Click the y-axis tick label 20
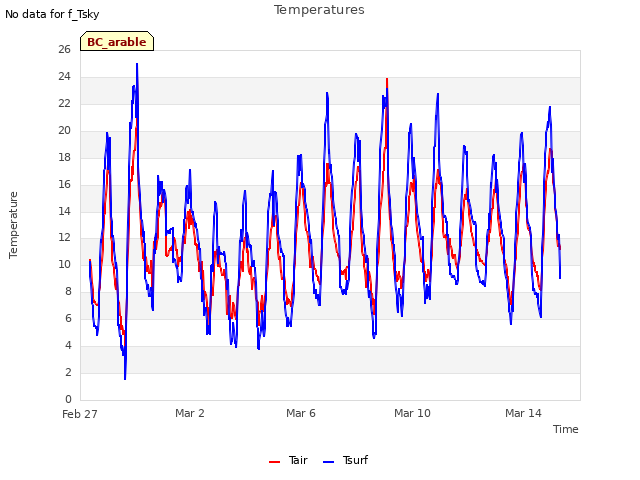The width and height of the screenshot is (640, 480). [64, 130]
